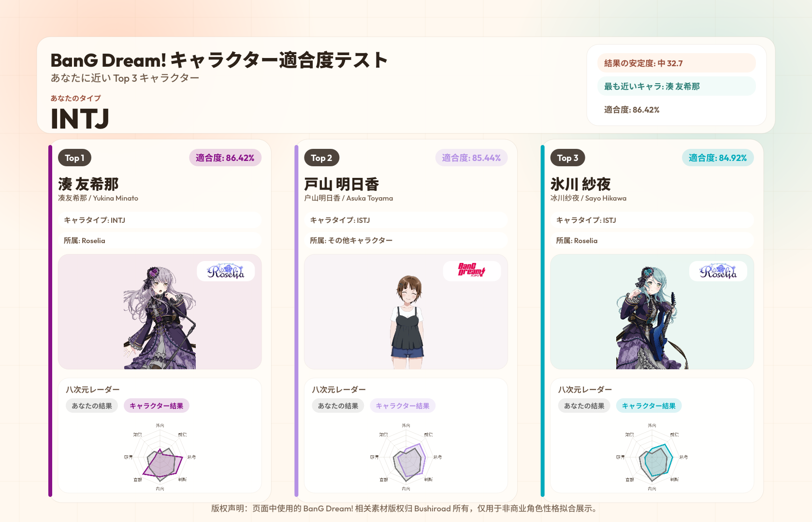This screenshot has width=812, height=522.
Task: Click the Roselia logo on Yukina's card
Action: [226, 271]
